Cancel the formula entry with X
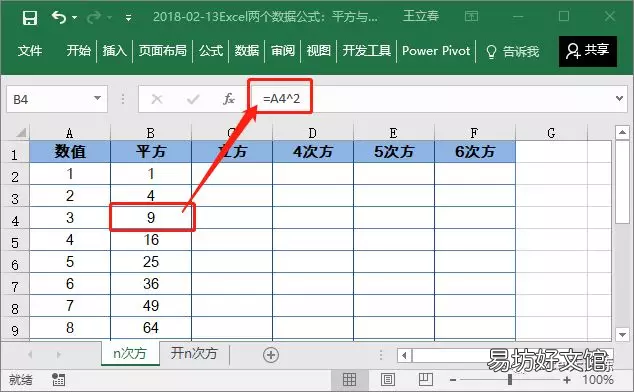This screenshot has height=392, width=634. (x=157, y=99)
